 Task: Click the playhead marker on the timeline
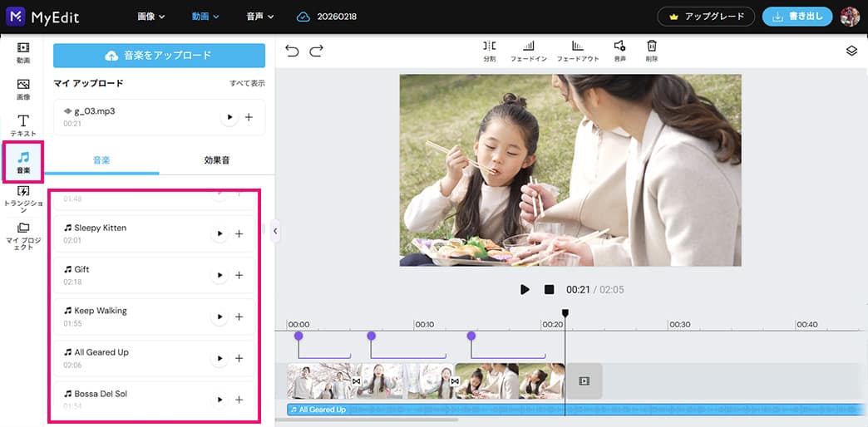(x=565, y=313)
